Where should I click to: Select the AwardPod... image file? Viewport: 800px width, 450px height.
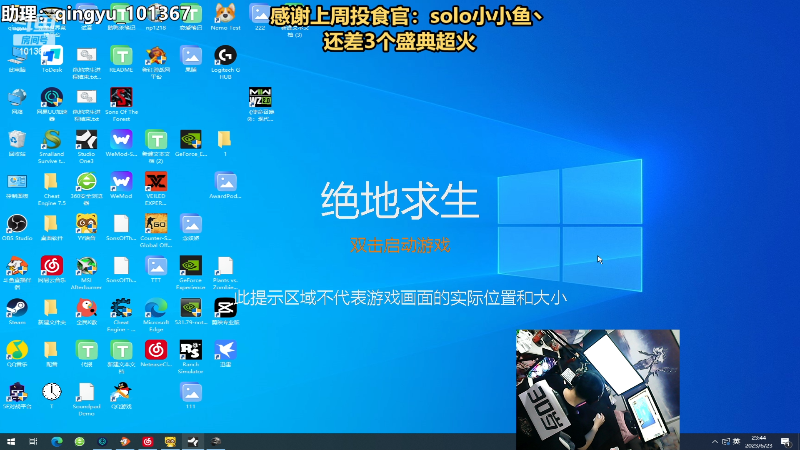[225, 186]
